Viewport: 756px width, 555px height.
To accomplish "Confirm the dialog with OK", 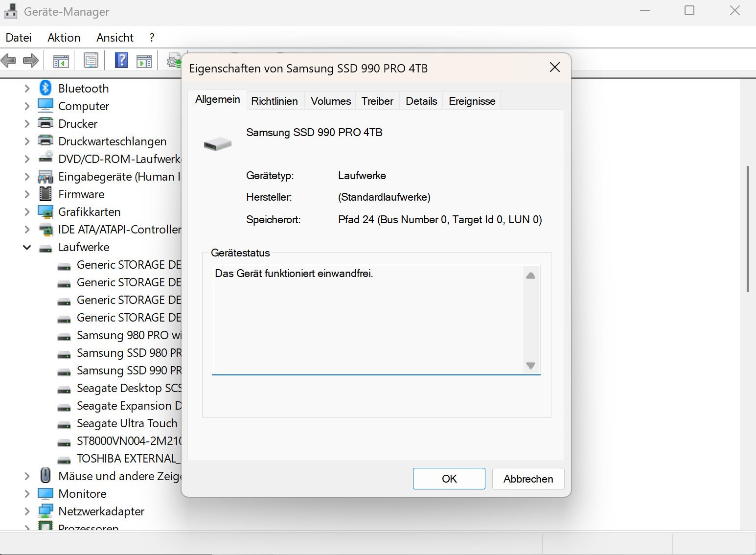I will coord(449,479).
